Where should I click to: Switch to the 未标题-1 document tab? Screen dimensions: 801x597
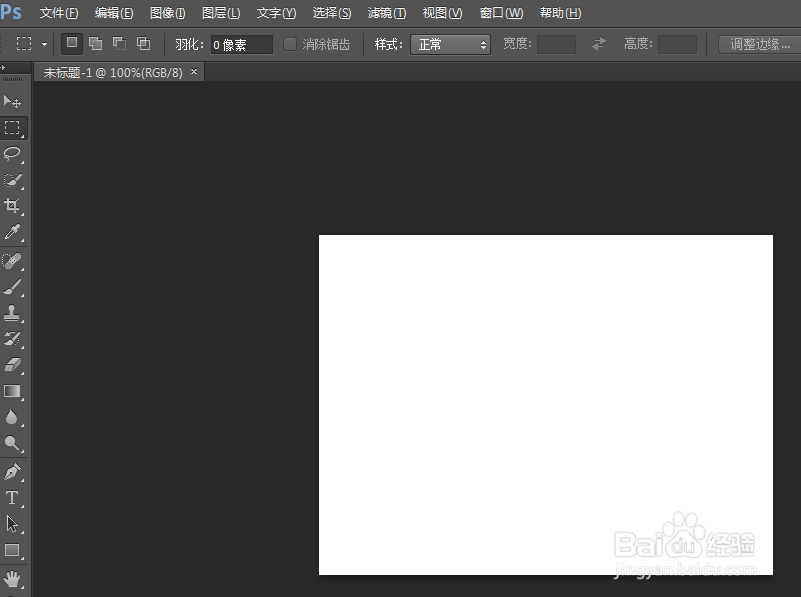[113, 73]
